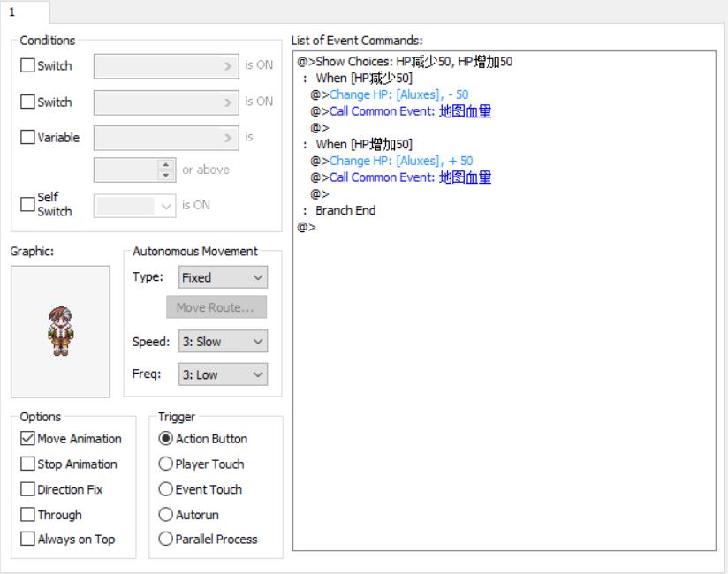The image size is (728, 574).
Task: Tick the Variable condition checkbox
Action: (x=27, y=137)
